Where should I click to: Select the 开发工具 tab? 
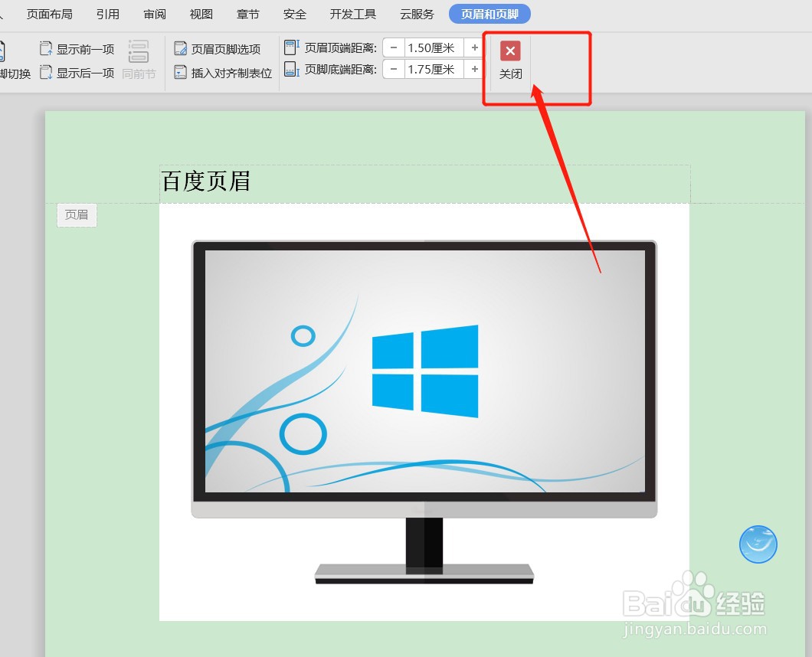(x=352, y=14)
